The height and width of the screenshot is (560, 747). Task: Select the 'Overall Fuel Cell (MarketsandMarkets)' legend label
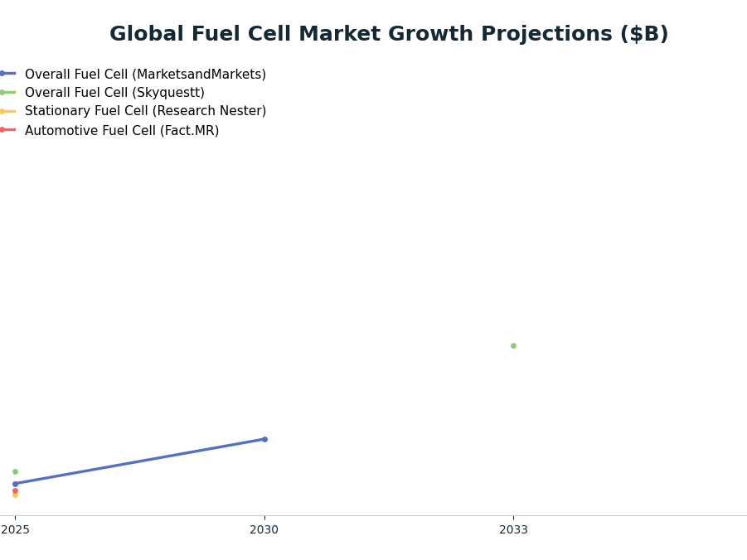coord(145,75)
